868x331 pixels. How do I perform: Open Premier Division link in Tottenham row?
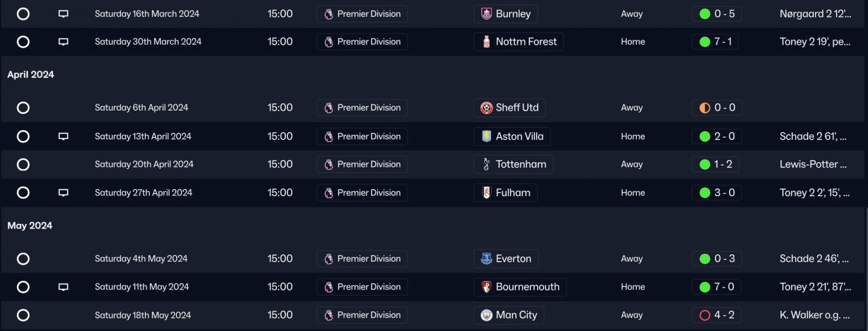click(362, 164)
